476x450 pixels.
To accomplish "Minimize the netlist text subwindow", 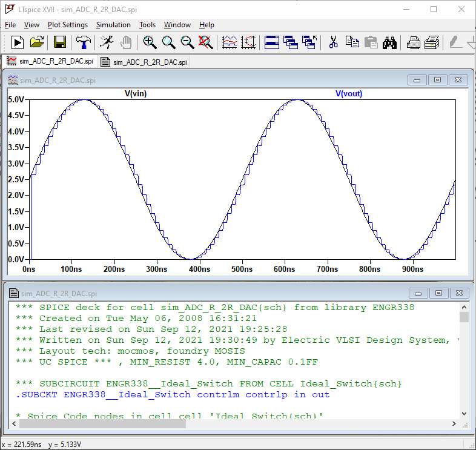I will pyautogui.click(x=418, y=293).
